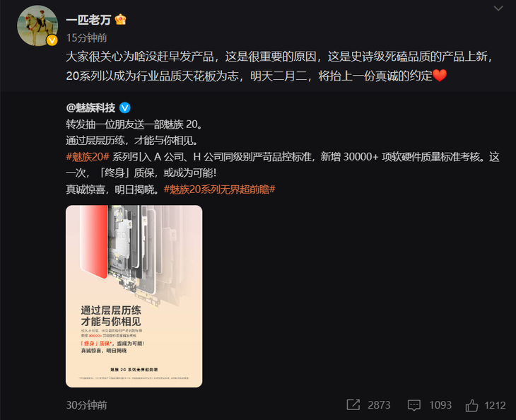Click the yellow V verification badge on avatar

point(52,40)
